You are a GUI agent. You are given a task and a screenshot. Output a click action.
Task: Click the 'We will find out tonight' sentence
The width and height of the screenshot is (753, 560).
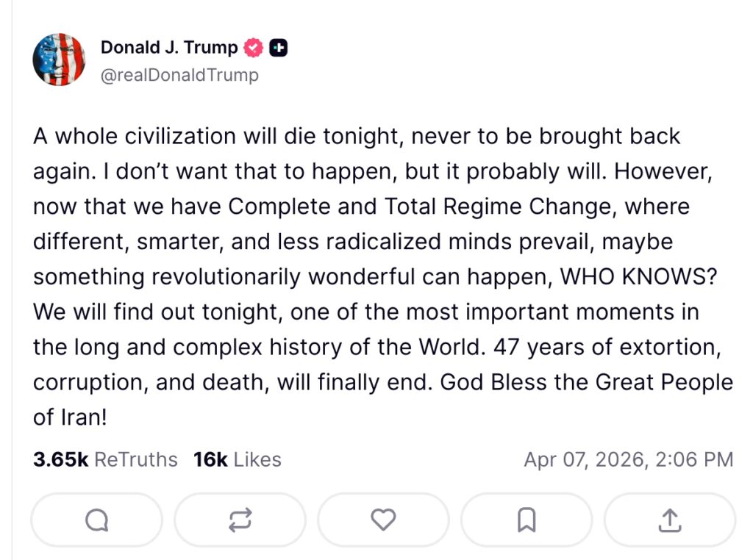(156, 312)
